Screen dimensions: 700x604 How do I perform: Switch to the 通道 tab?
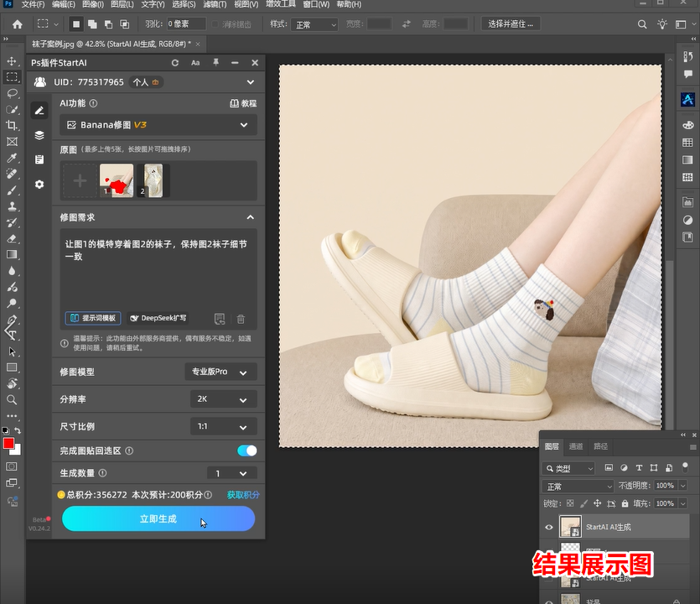click(x=575, y=446)
